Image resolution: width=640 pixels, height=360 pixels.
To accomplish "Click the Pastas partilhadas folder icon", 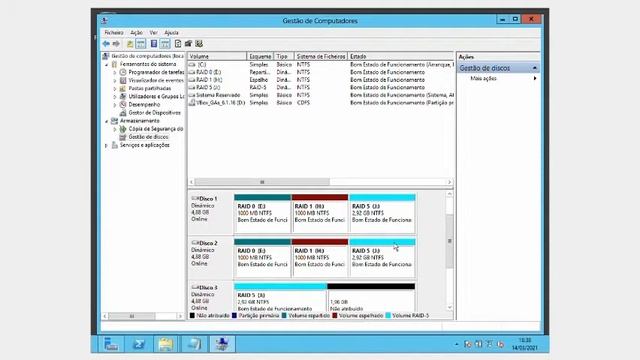I will (x=123, y=88).
